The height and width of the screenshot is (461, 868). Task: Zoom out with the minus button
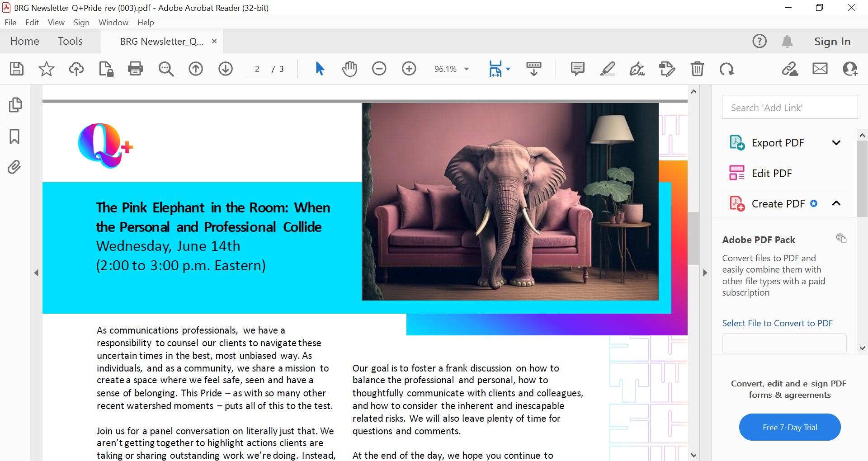coord(379,69)
